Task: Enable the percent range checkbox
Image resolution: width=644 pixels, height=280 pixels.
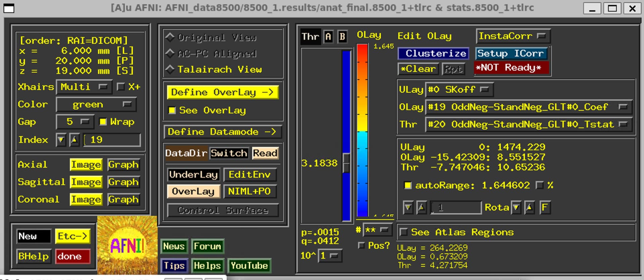Action: [x=540, y=185]
